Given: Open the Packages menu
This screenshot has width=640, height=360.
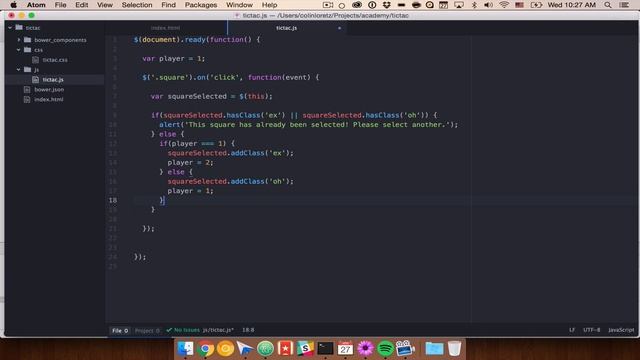Looking at the screenshot, I should 201,5.
